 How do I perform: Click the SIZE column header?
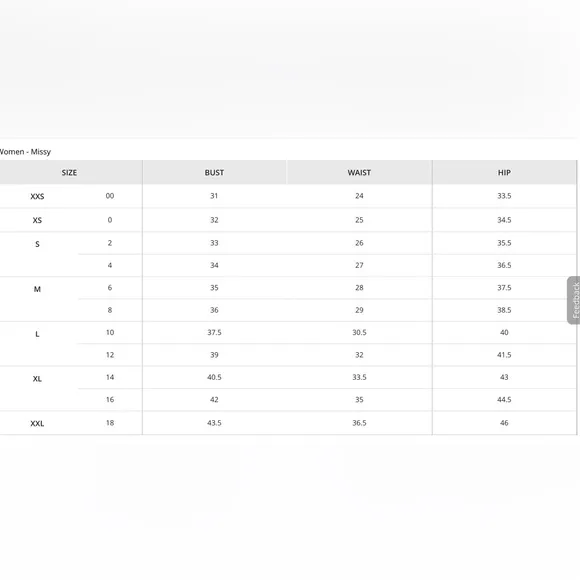click(x=69, y=172)
